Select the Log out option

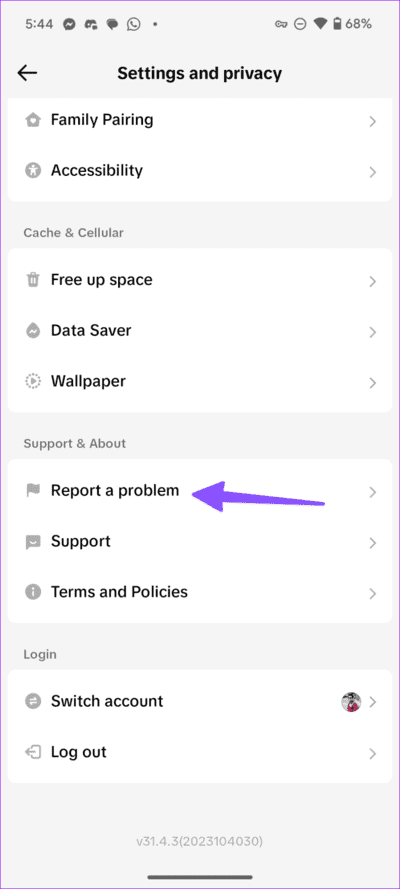200,753
